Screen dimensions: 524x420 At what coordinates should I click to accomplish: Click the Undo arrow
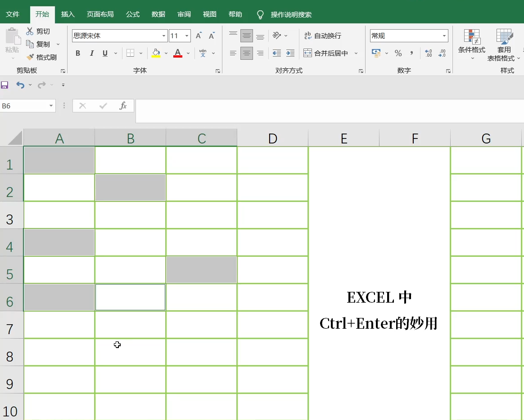20,85
